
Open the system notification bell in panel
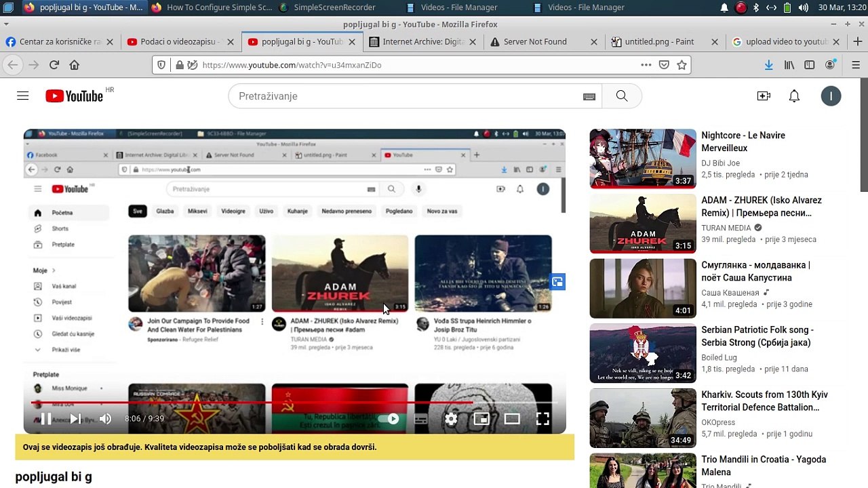(x=724, y=7)
